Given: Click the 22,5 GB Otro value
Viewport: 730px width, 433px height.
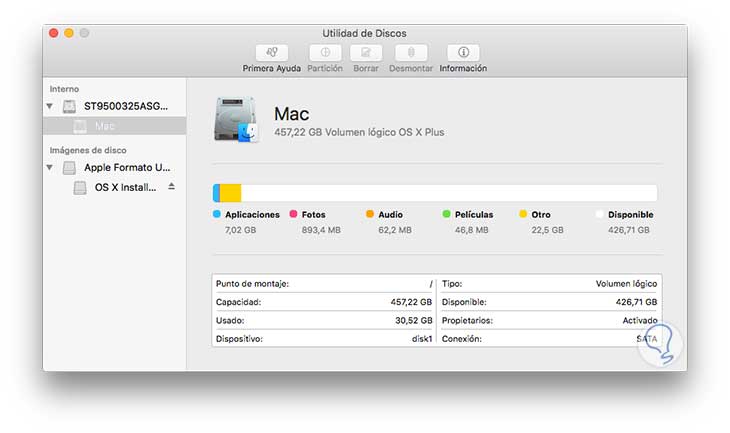Looking at the screenshot, I should (548, 230).
